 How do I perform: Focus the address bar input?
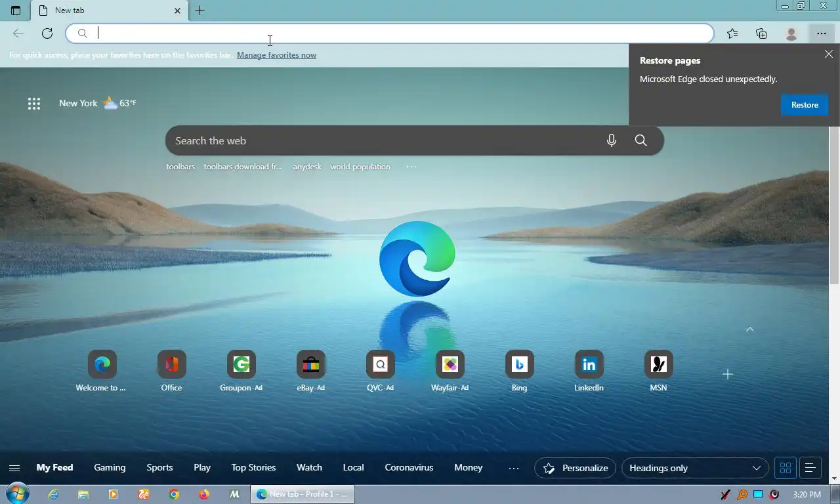tap(390, 33)
